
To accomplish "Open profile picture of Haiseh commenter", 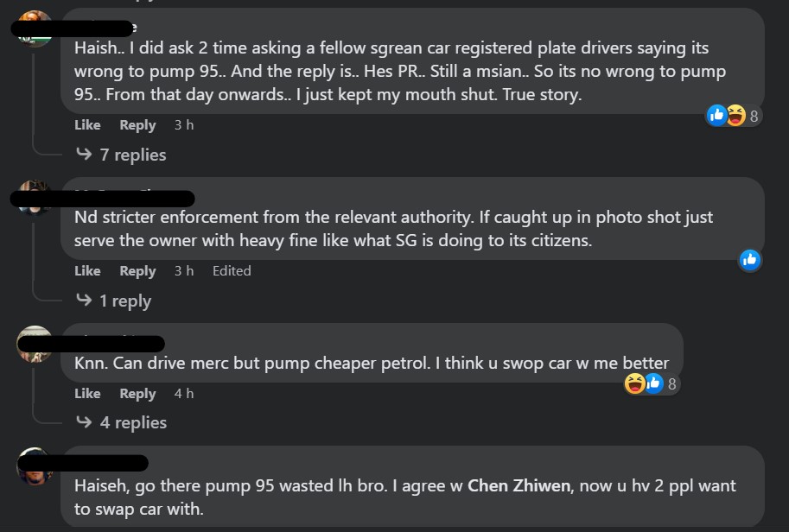I will coord(35,466).
